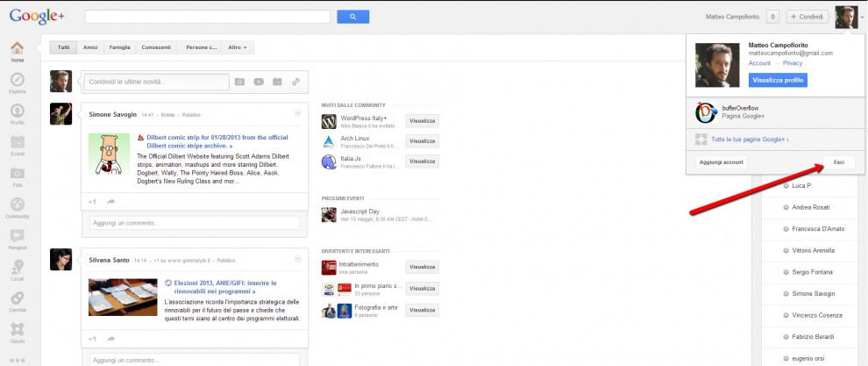Open the Hangout sidebar icon
The width and height of the screenshot is (868, 366).
pyautogui.click(x=18, y=235)
